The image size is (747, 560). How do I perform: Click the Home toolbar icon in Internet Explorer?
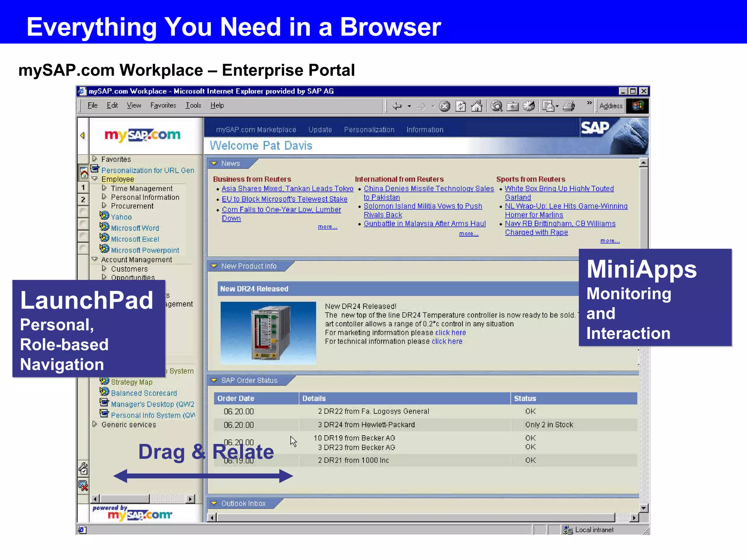tap(477, 106)
